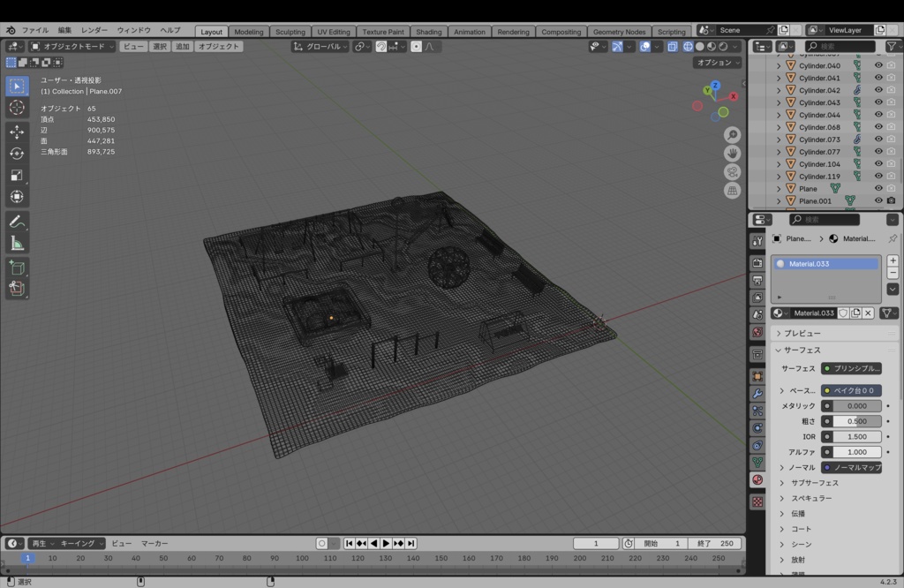Select the Move tool in the toolbar
Image resolution: width=904 pixels, height=588 pixels.
click(x=17, y=132)
